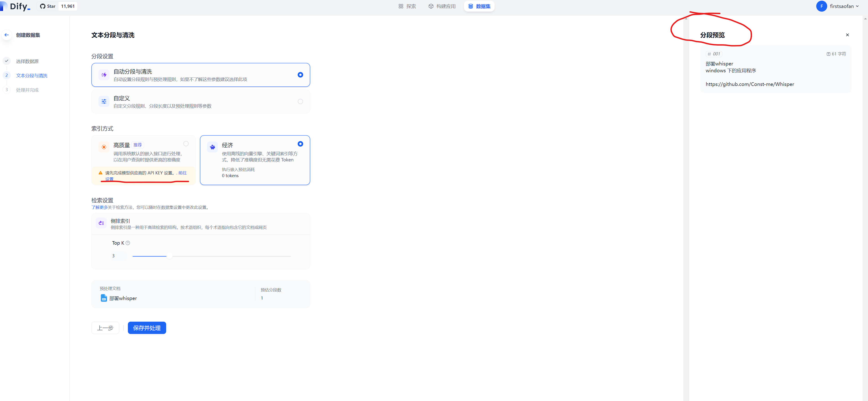Image resolution: width=868 pixels, height=401 pixels.
Task: Click the 经济 piggy bank icon
Action: tap(212, 147)
